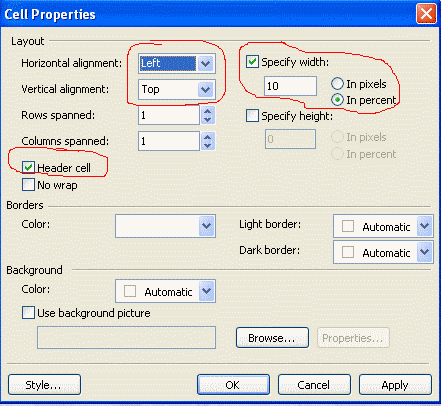Image resolution: width=441 pixels, height=406 pixels.
Task: Decrease Rows spanned with down arrow
Action: [x=208, y=120]
